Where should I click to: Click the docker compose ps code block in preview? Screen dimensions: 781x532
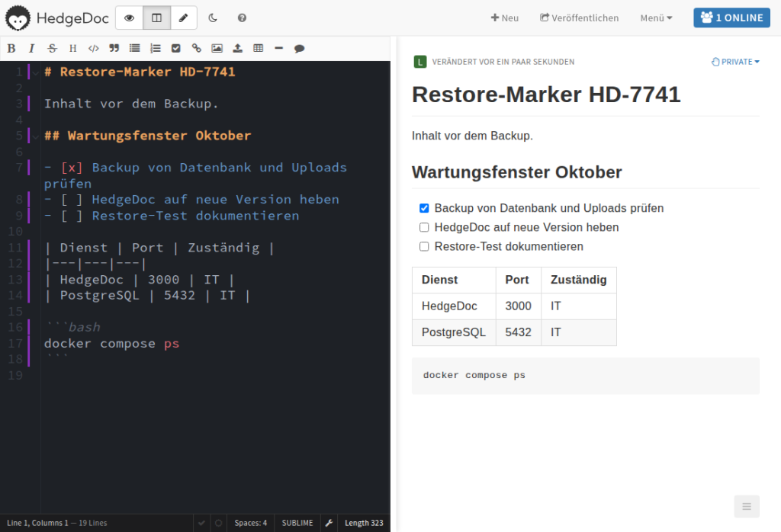[585, 376]
